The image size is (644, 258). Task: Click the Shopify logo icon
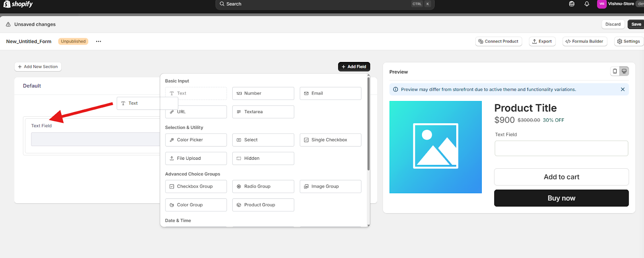tap(7, 4)
